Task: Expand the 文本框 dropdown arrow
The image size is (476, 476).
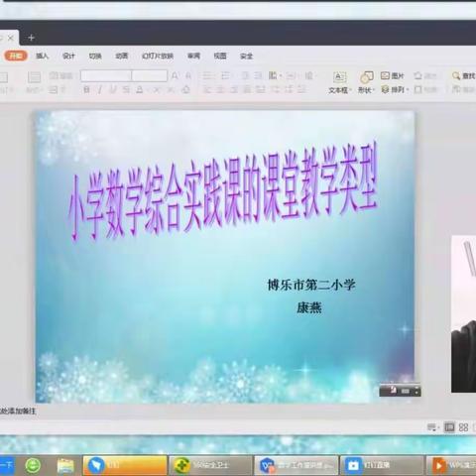Action: [350, 90]
